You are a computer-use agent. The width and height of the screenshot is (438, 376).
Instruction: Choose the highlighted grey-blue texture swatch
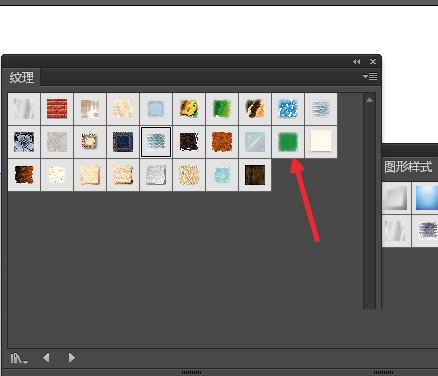[156, 142]
